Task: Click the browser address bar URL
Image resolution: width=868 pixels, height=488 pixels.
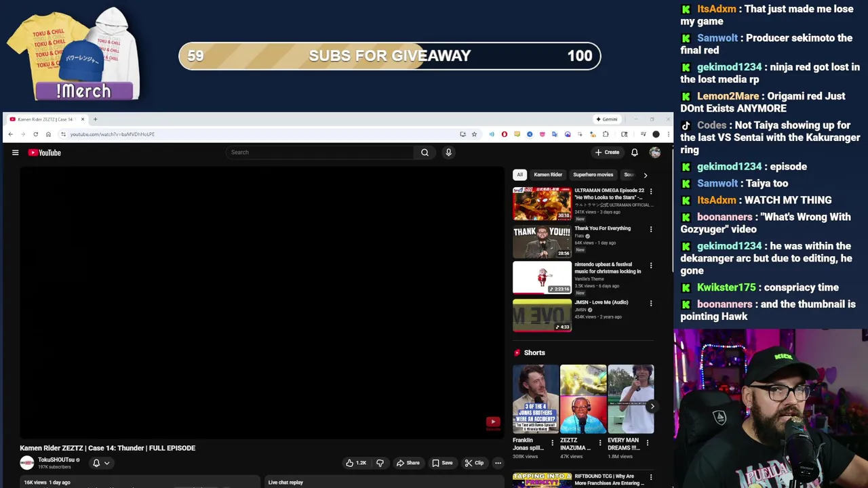Action: (113, 134)
